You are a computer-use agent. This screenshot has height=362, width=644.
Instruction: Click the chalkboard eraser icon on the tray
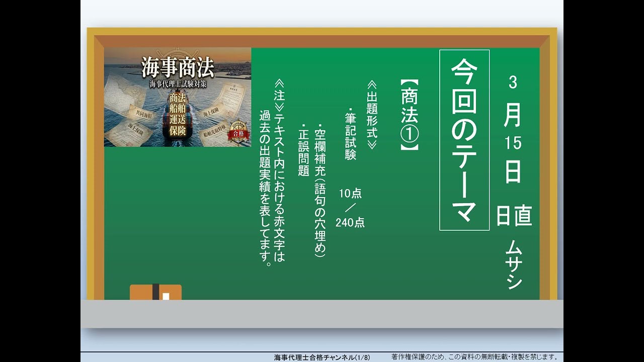pos(155,292)
